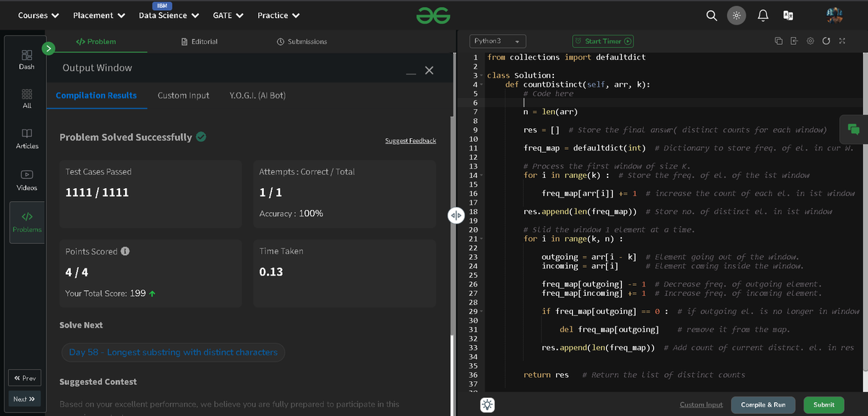Select the Custom Input tab
Screen dimensions: 868x416
click(x=184, y=95)
